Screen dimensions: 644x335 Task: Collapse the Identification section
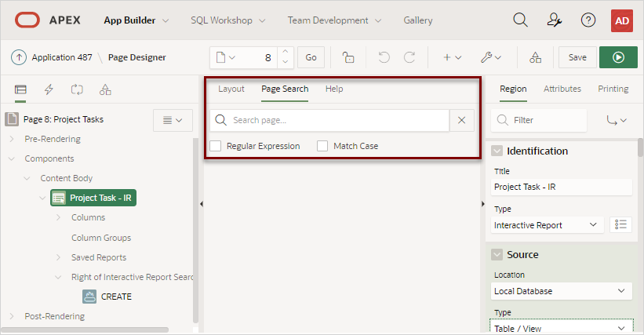[x=497, y=151]
